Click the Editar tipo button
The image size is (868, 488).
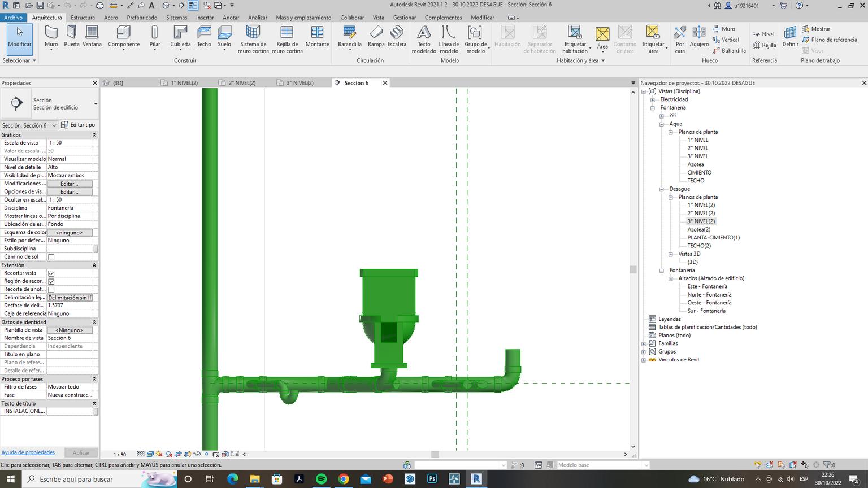[78, 125]
